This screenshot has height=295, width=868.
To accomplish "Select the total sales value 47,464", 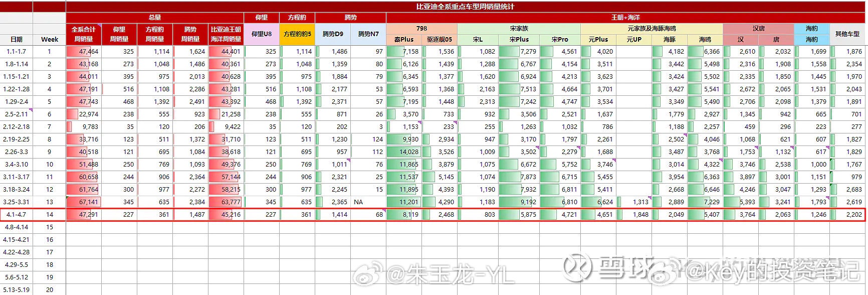I will coord(84,51).
